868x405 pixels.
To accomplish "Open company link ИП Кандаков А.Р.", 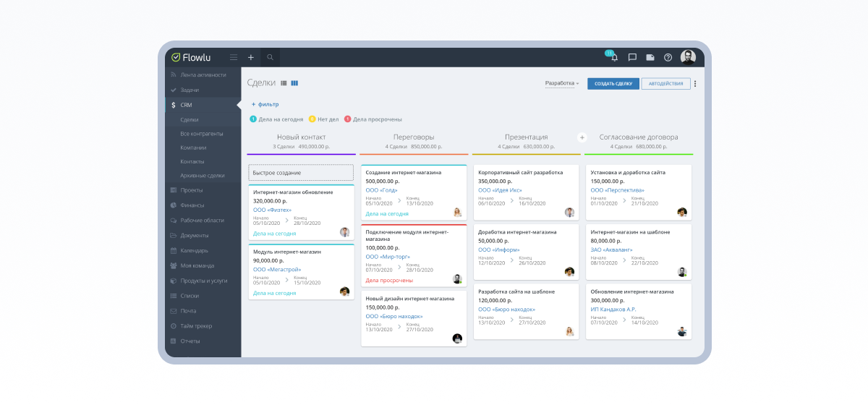I will point(615,308).
